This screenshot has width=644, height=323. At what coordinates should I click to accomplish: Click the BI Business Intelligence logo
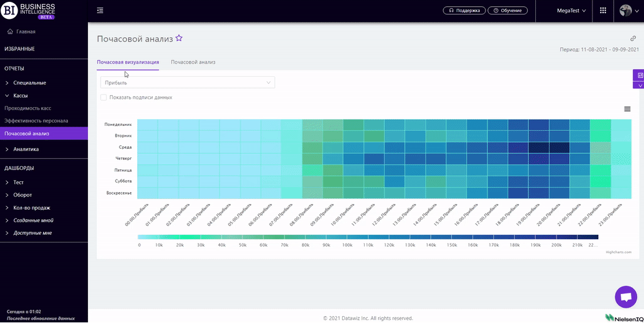pos(30,11)
